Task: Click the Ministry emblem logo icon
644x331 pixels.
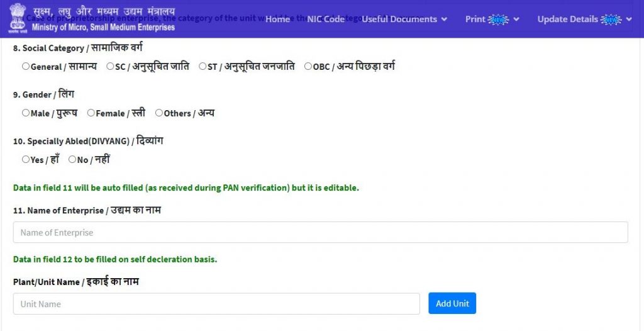Action: pos(18,18)
